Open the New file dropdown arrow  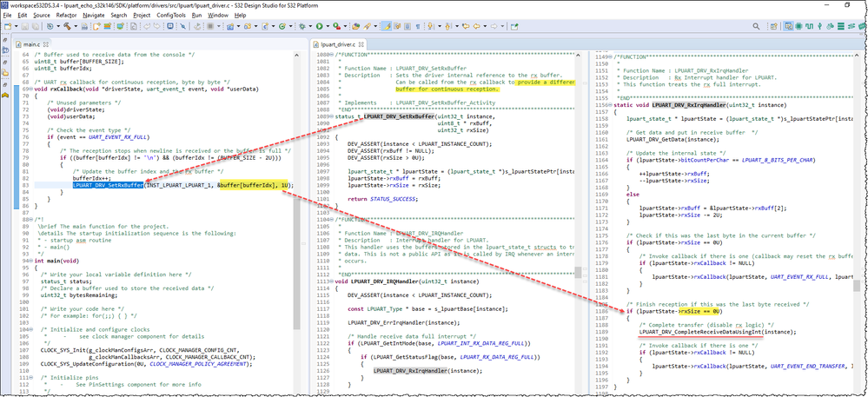point(16,26)
